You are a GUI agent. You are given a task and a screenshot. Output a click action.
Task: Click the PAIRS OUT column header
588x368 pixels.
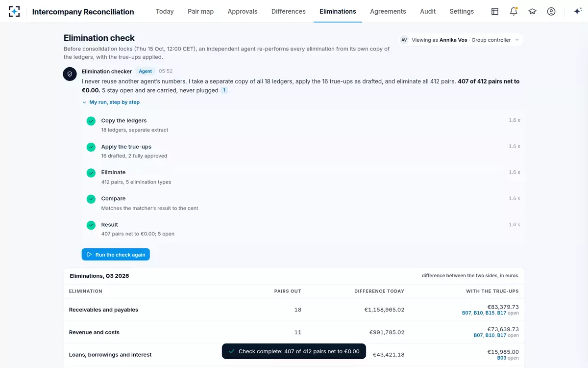(x=288, y=291)
